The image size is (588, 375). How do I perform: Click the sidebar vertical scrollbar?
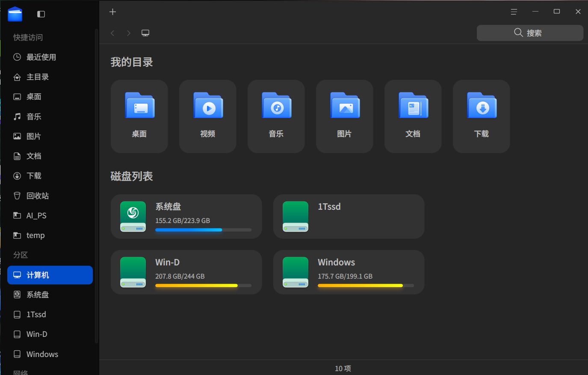pyautogui.click(x=96, y=184)
